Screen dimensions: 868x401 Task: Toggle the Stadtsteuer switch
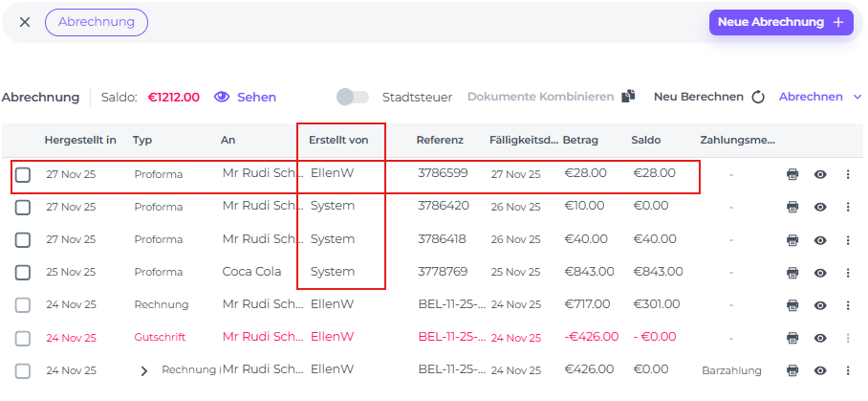pyautogui.click(x=353, y=97)
